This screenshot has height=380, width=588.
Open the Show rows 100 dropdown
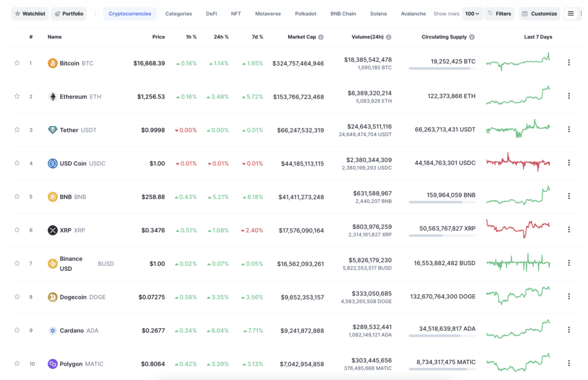472,13
